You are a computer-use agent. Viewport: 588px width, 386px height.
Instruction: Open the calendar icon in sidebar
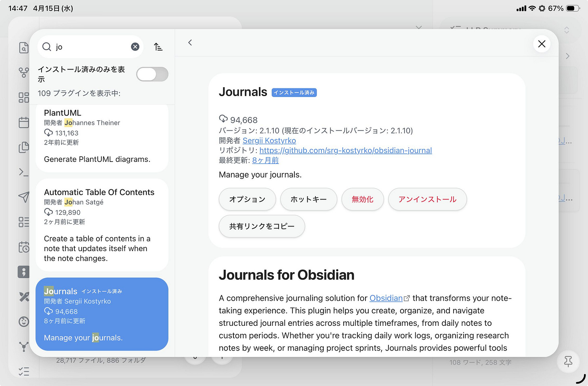[24, 122]
